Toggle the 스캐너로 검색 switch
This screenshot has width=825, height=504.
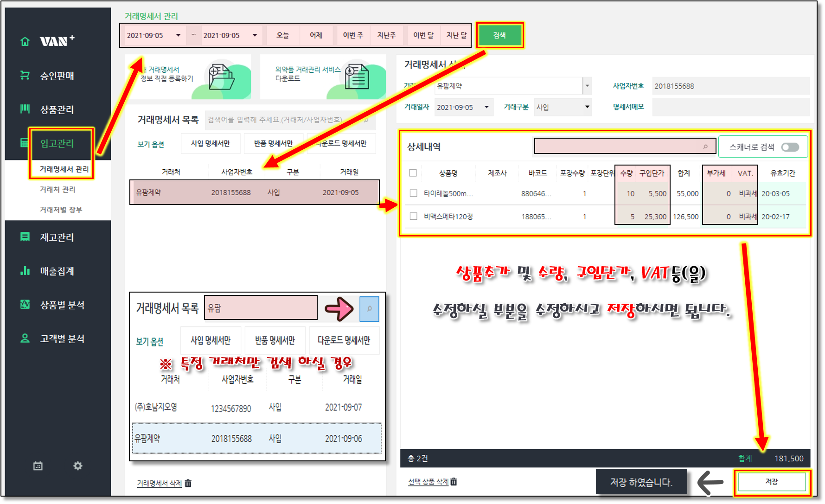pyautogui.click(x=790, y=147)
